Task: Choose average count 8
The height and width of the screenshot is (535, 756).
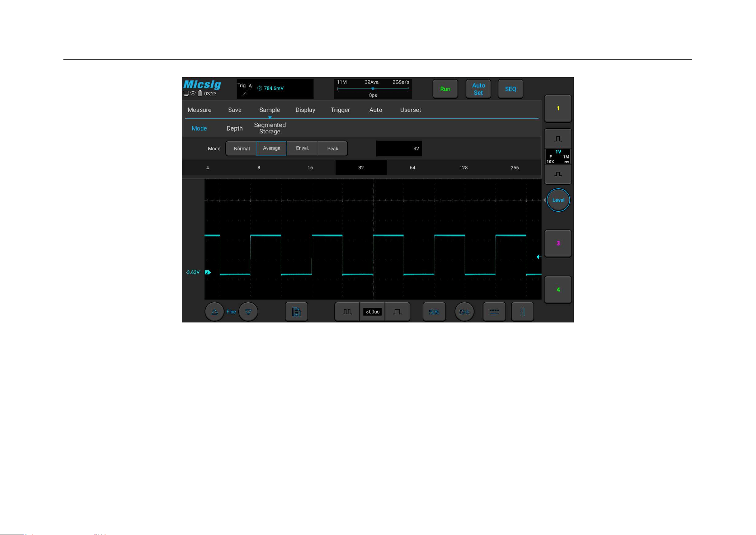Action: pos(259,167)
